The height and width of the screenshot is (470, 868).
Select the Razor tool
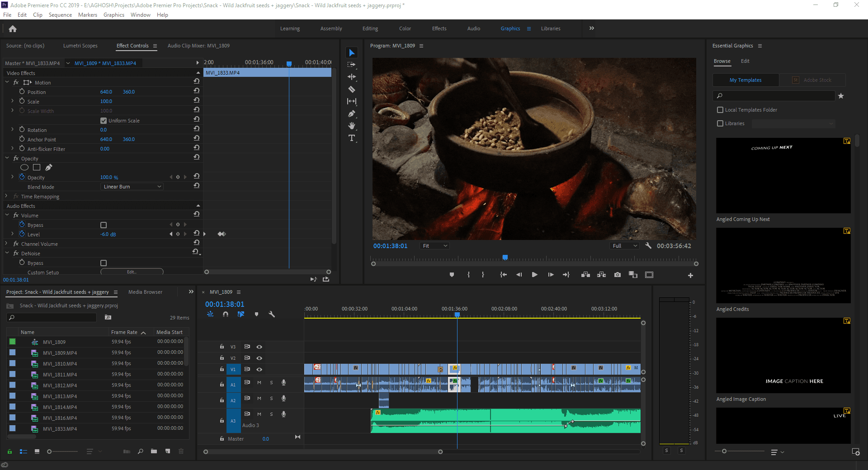coord(352,89)
